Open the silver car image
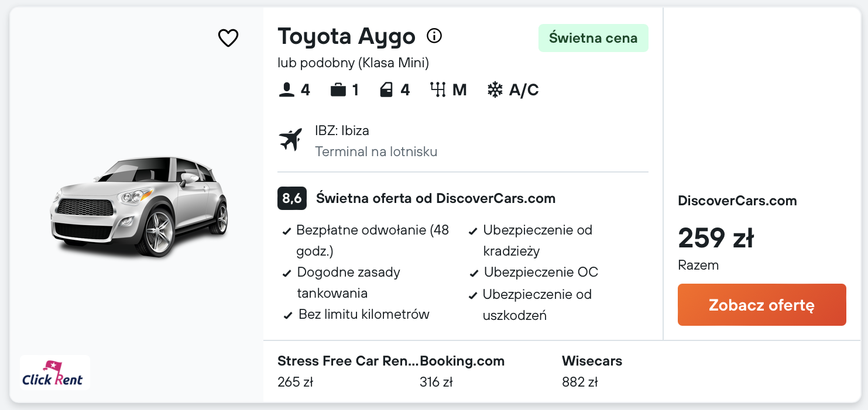The width and height of the screenshot is (868, 410). coord(140,206)
